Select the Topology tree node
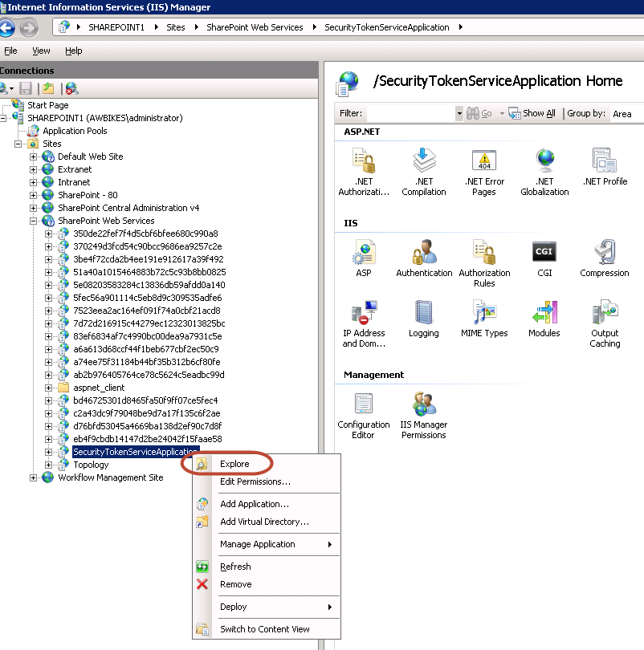644x650 pixels. pos(91,465)
